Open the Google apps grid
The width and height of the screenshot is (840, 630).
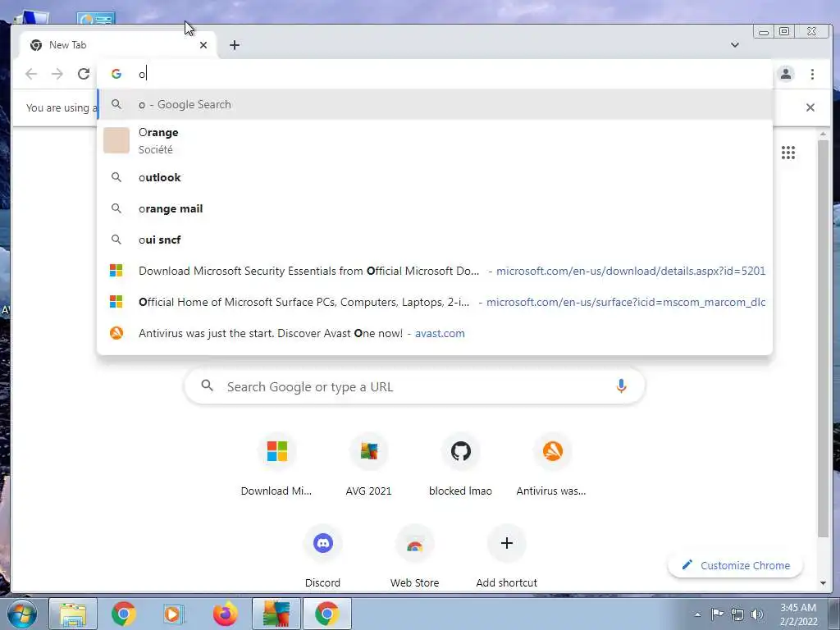pyautogui.click(x=788, y=153)
